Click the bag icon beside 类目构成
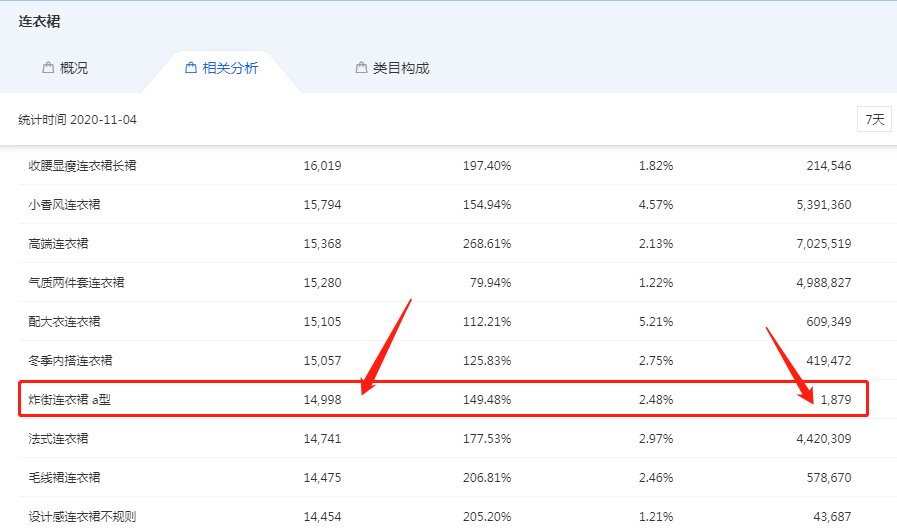Viewport: 897px width, 531px height. point(361,68)
